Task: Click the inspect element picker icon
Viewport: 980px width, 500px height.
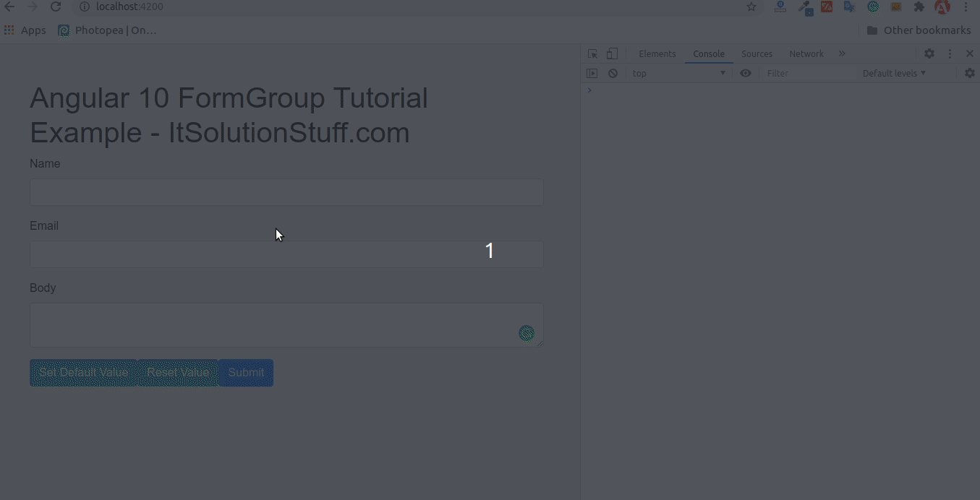Action: point(592,54)
